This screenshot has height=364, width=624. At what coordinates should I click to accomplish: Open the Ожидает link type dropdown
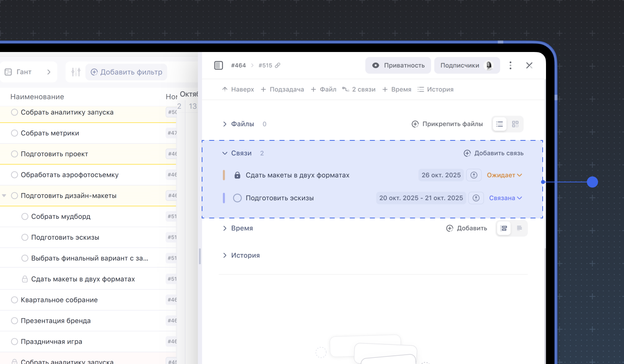click(x=504, y=175)
